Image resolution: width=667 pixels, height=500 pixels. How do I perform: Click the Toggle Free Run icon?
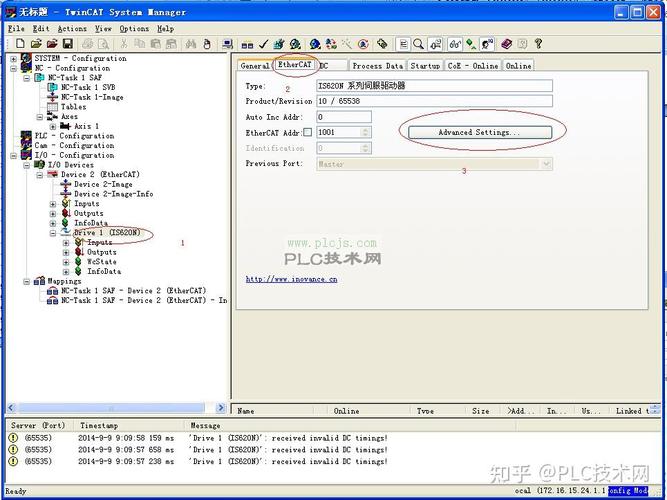click(x=363, y=44)
